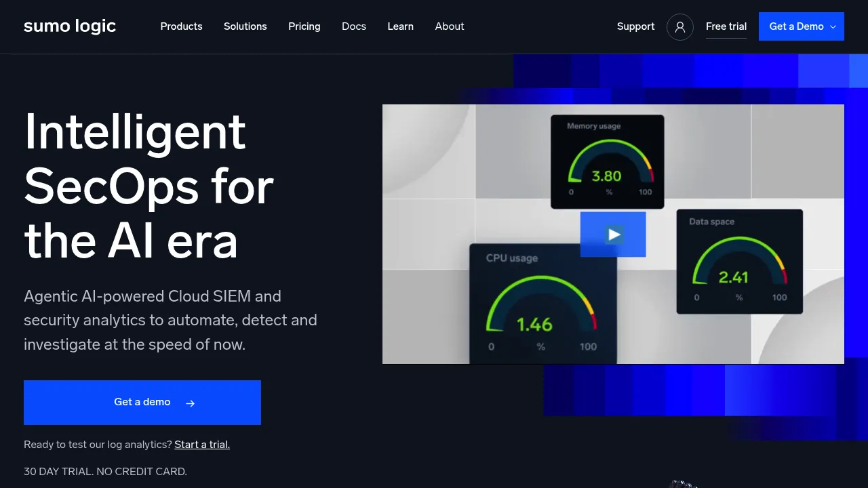Open the About menu
Screen dimensions: 868x488
(x=450, y=26)
